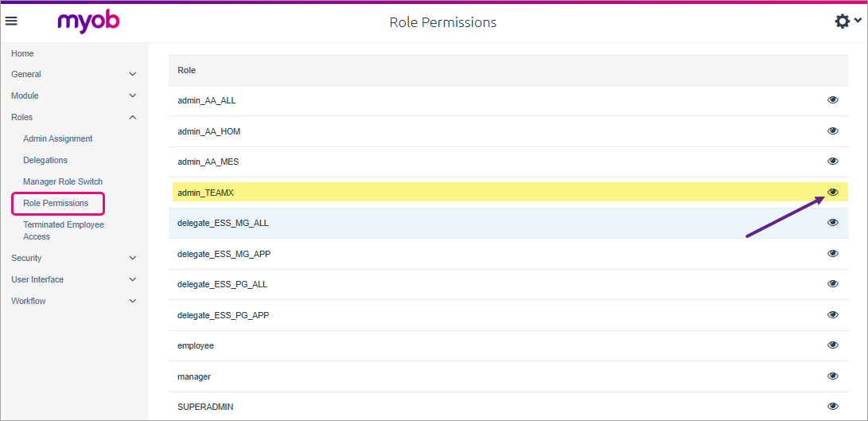
Task: Click eye icon for delegate_ESS_PG_APP
Action: (x=833, y=315)
